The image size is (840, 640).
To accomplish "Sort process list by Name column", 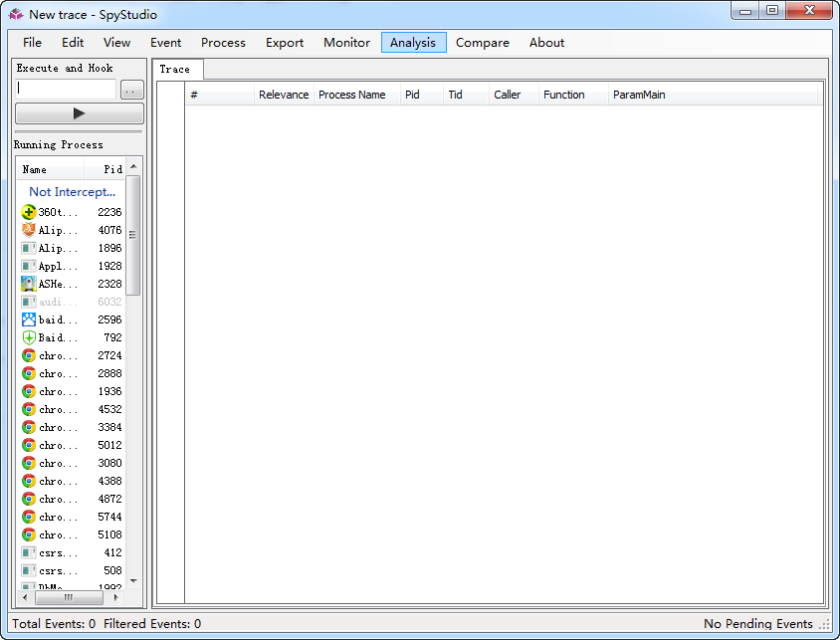I will 50,169.
